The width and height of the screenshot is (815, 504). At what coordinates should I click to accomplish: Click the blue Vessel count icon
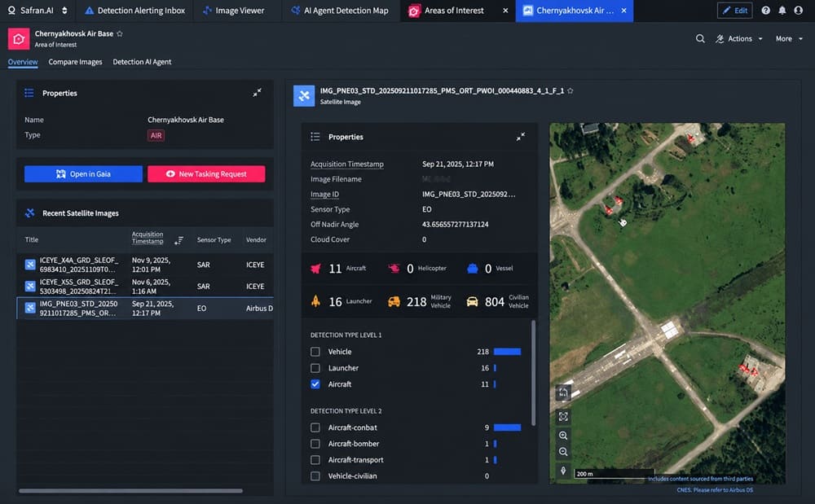(473, 269)
